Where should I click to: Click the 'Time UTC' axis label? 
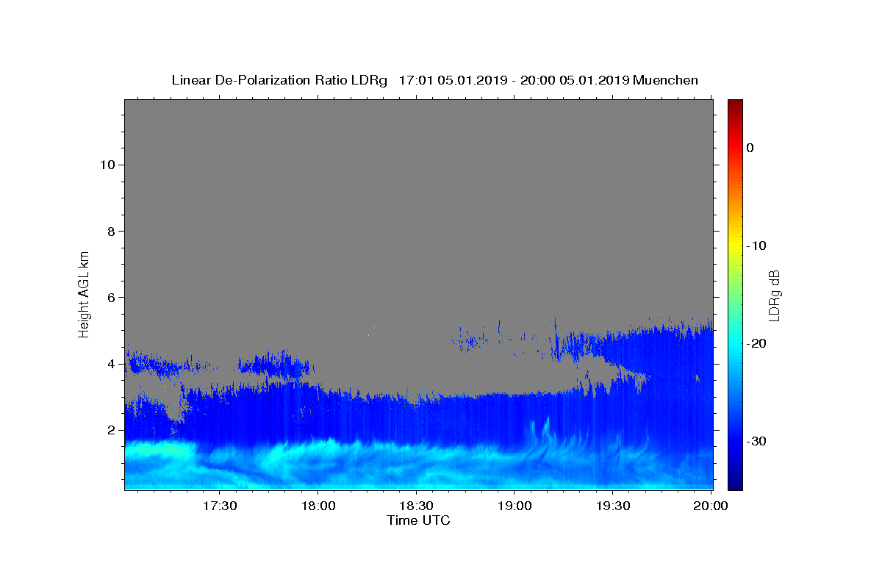click(418, 520)
